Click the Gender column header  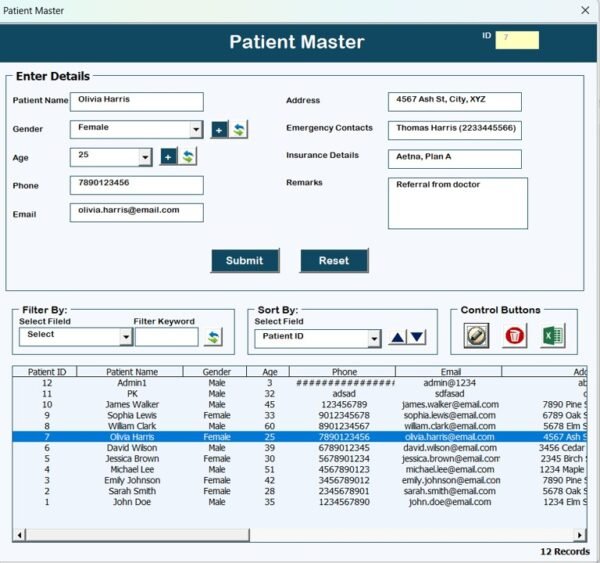click(x=215, y=372)
